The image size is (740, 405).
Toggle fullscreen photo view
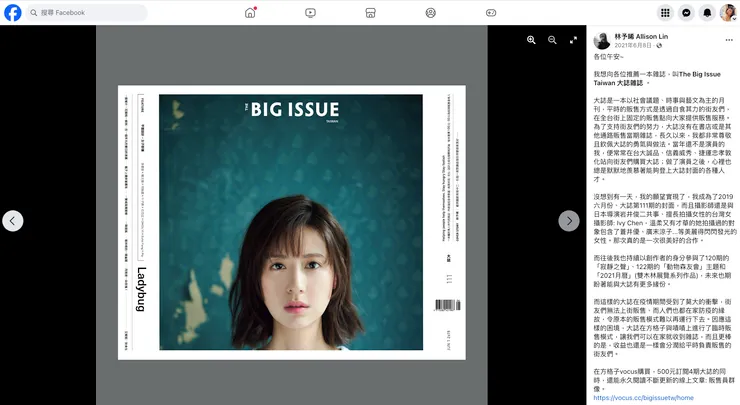tap(573, 40)
